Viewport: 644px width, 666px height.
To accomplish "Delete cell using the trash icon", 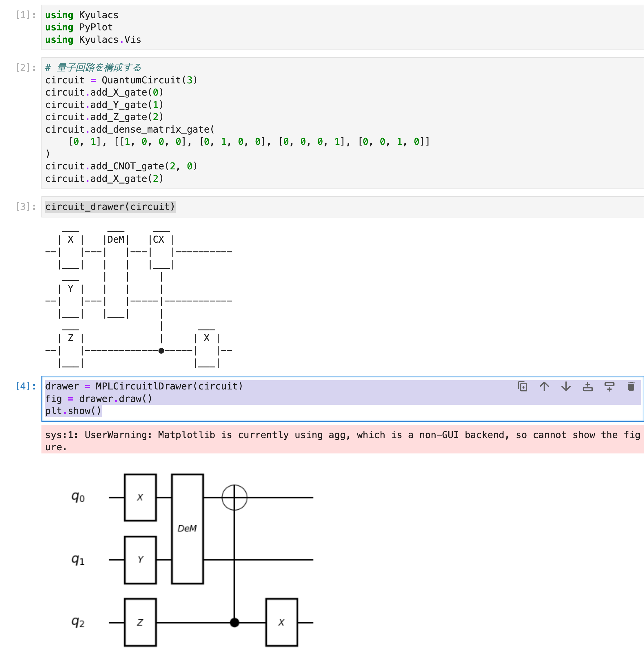I will point(631,386).
